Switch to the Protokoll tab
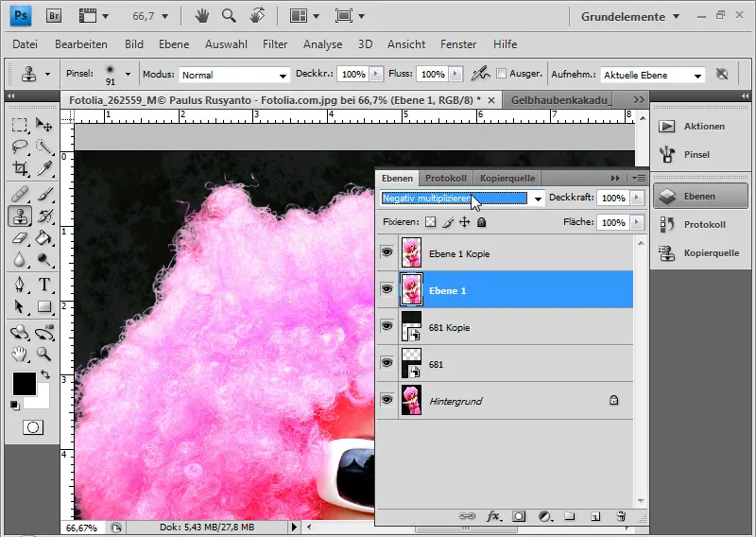Viewport: 756px width, 537px height. (445, 178)
